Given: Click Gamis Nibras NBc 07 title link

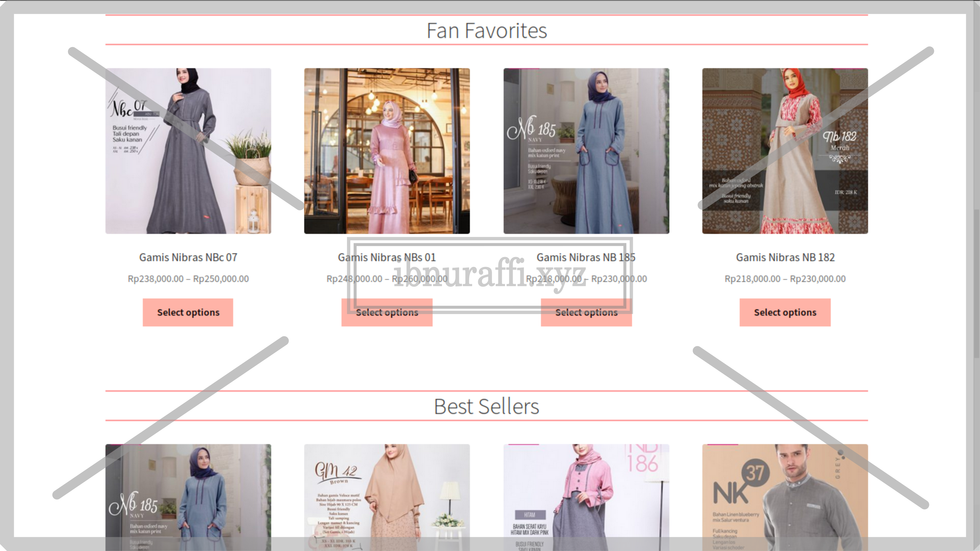Looking at the screenshot, I should pos(188,257).
